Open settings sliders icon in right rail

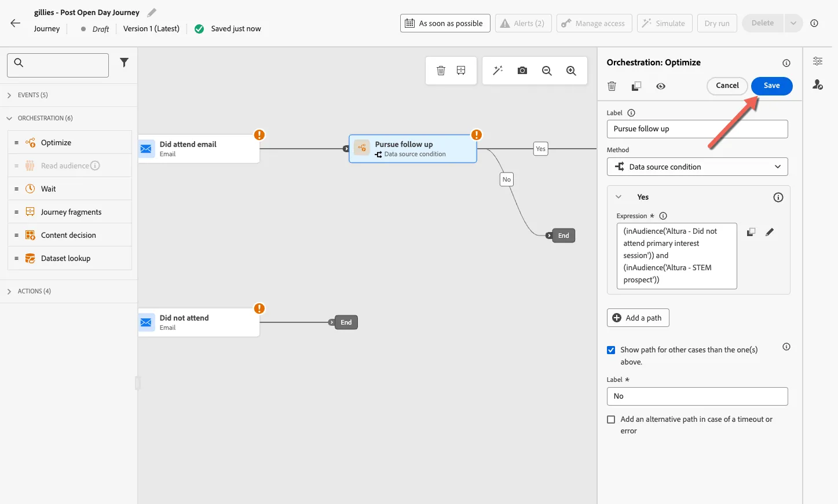pyautogui.click(x=818, y=61)
